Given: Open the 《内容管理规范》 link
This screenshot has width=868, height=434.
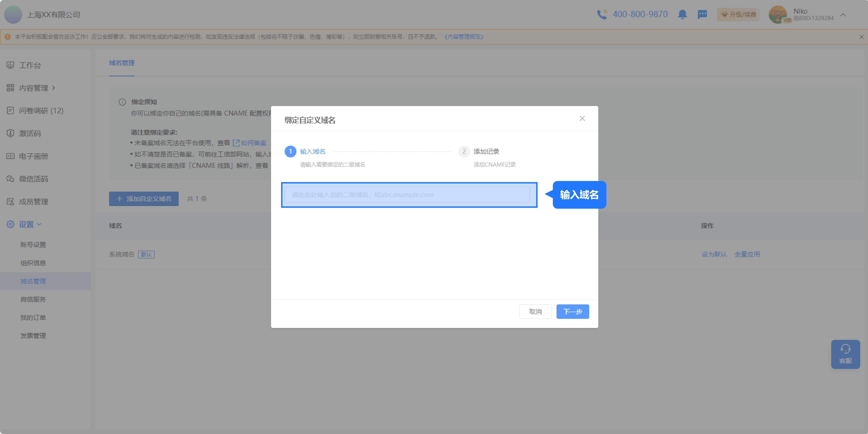Looking at the screenshot, I should coord(464,37).
